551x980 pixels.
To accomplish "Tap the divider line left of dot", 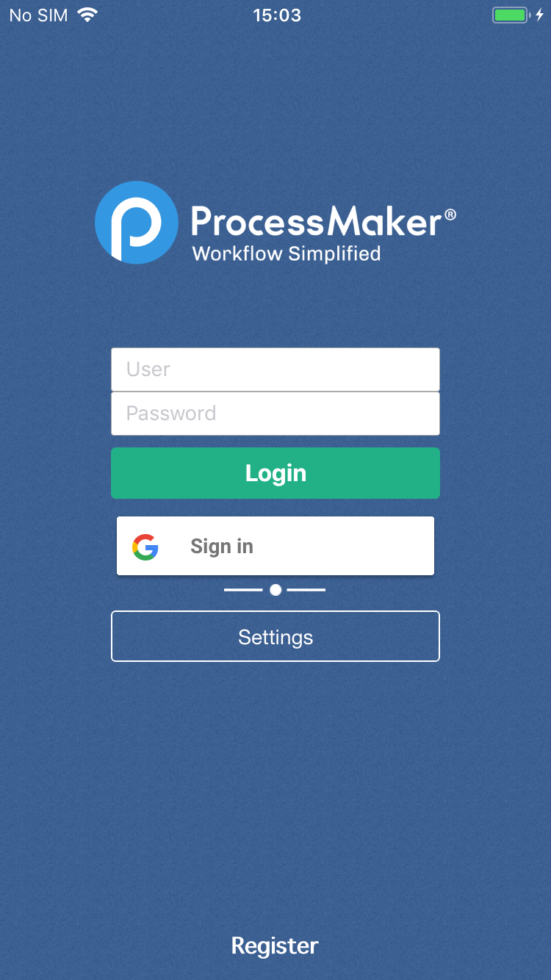I will tap(243, 590).
